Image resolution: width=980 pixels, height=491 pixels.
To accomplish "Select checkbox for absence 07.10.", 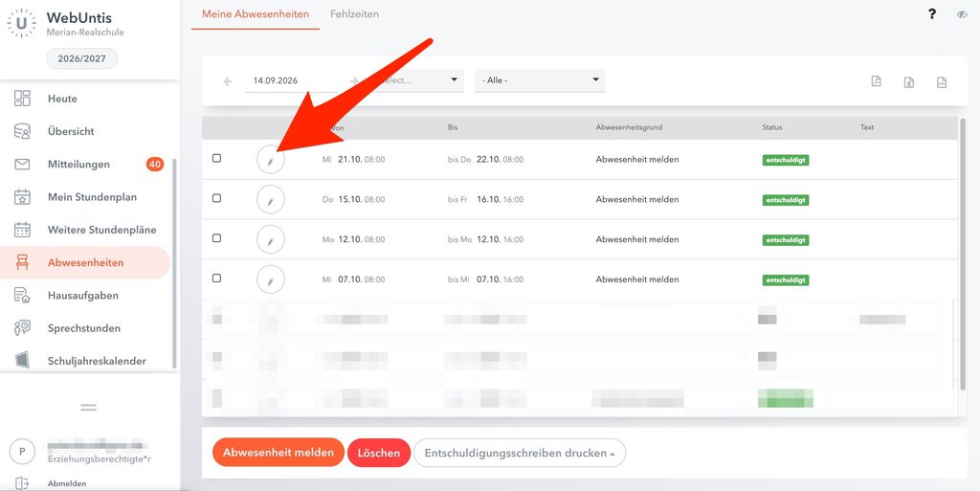I will click(x=216, y=278).
